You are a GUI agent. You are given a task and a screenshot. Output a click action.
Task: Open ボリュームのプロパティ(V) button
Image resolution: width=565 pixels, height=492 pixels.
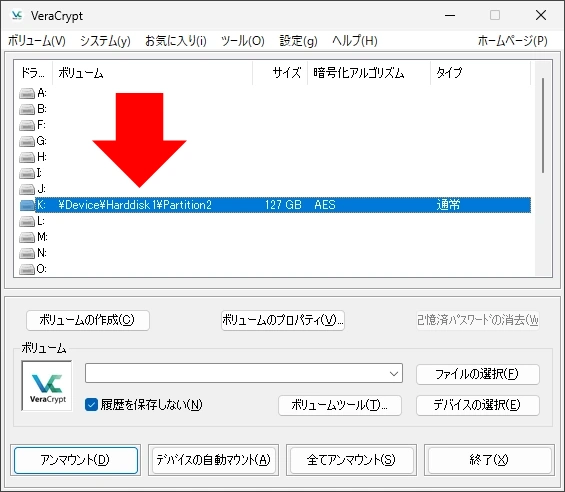tap(283, 320)
